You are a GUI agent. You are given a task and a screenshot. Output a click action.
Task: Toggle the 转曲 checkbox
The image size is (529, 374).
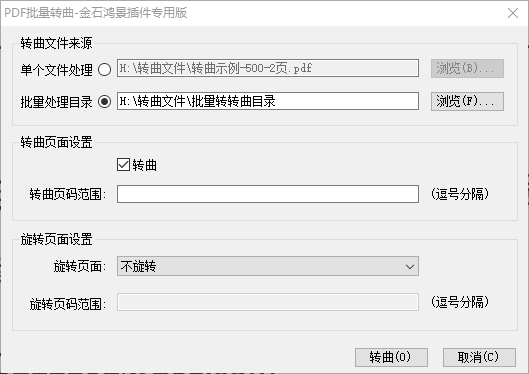point(123,165)
